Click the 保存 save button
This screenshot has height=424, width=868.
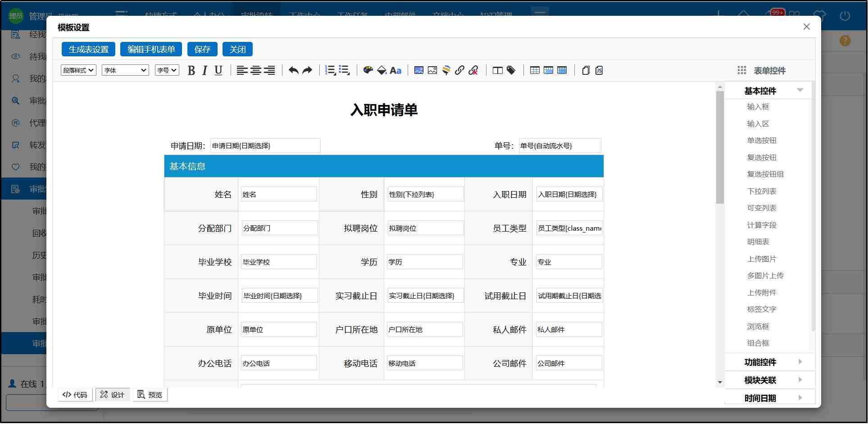[x=202, y=49]
